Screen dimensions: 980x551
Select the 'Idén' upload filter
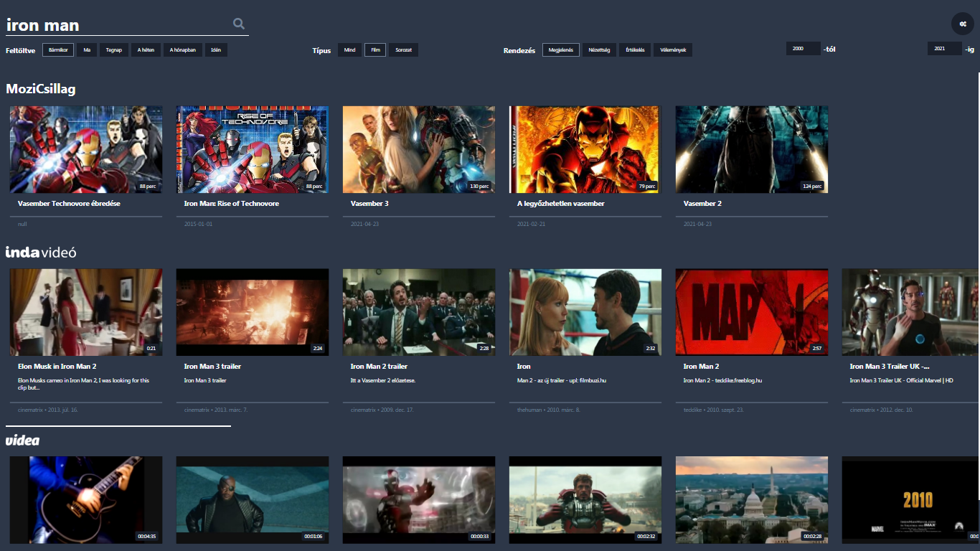(216, 50)
